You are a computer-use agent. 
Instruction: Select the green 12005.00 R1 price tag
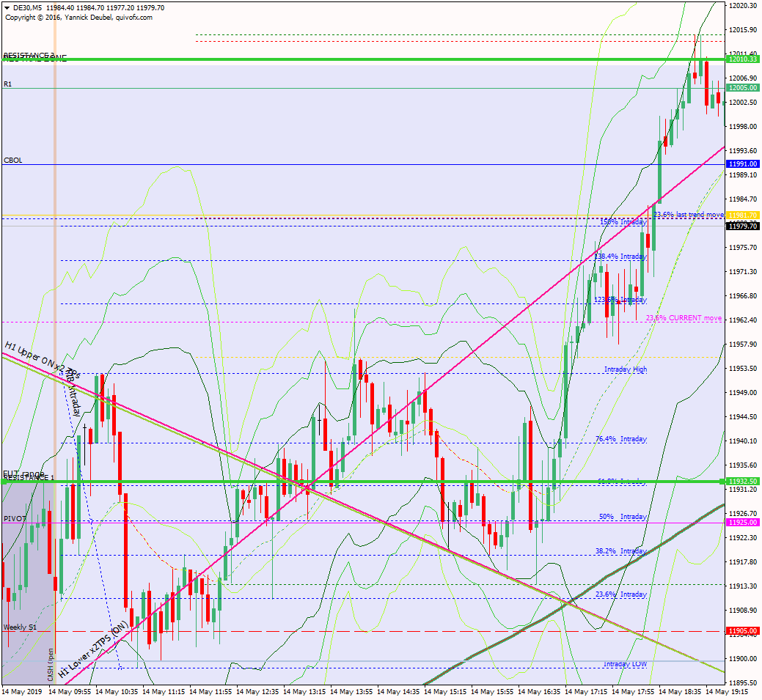click(x=742, y=88)
